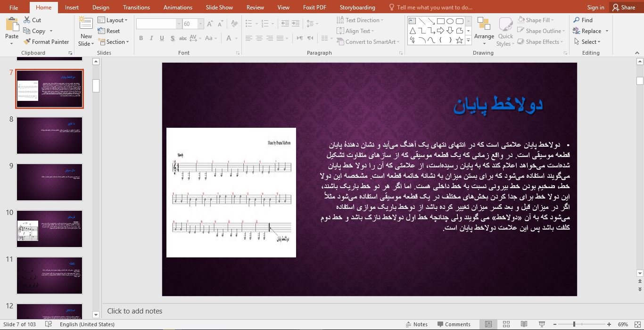Click the Find magnifier icon
This screenshot has width=644, height=330.
click(x=577, y=20)
